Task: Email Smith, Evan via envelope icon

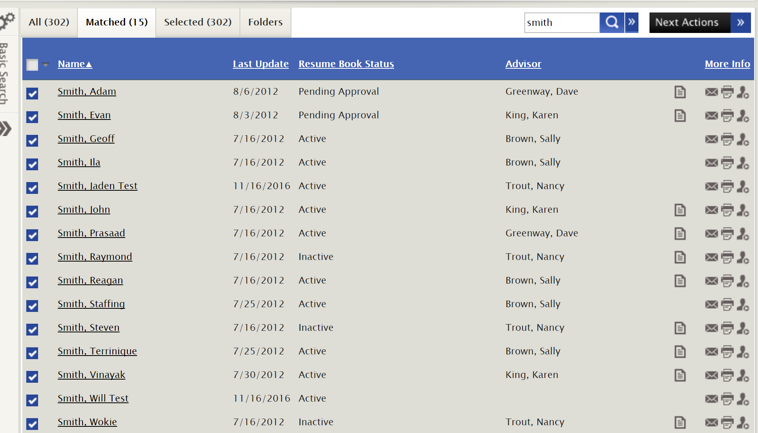Action: pos(711,115)
